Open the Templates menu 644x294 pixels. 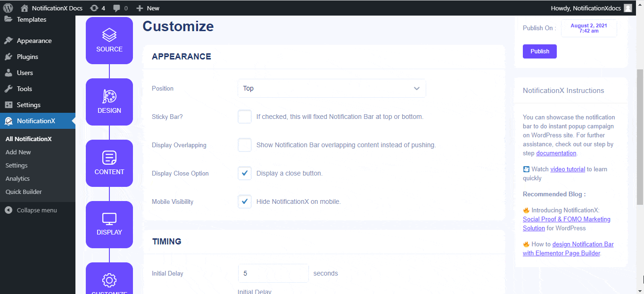point(38,19)
